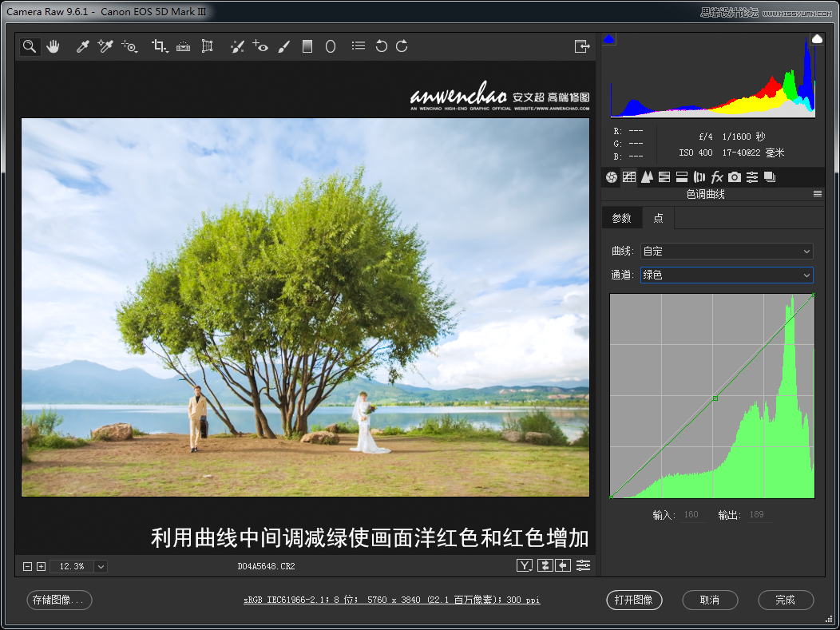Cycle before/after preview views
Viewport: 840px width, 630px height.
525,565
